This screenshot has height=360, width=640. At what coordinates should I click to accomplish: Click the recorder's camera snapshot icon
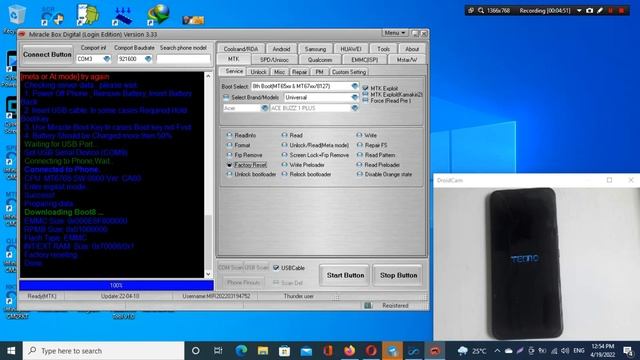click(589, 11)
